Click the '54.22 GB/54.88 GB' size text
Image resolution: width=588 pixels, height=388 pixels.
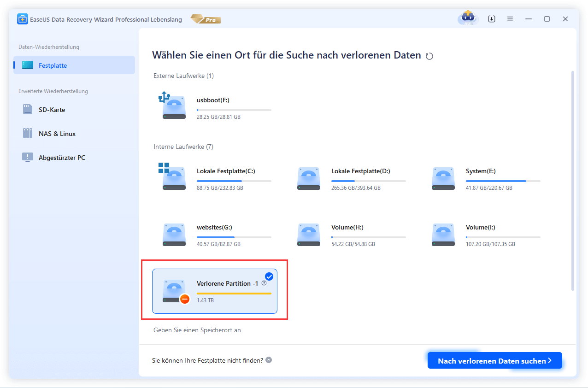pyautogui.click(x=353, y=244)
